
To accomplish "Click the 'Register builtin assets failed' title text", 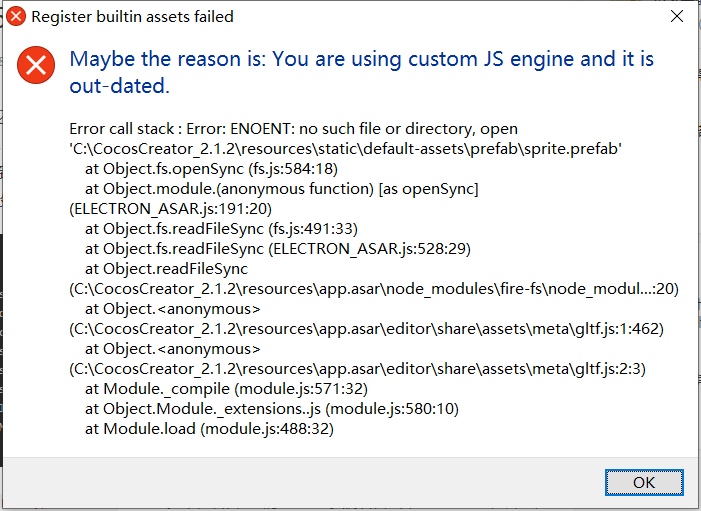I will [132, 17].
